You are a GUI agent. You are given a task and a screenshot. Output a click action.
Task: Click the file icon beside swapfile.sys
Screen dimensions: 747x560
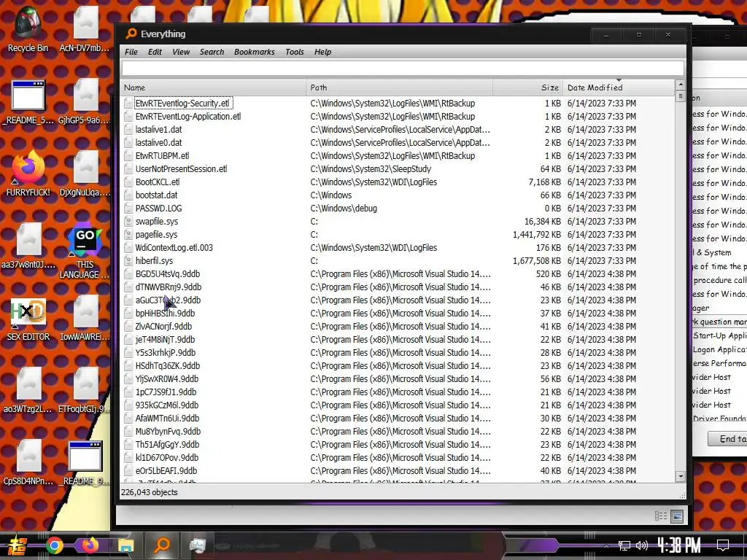click(128, 222)
